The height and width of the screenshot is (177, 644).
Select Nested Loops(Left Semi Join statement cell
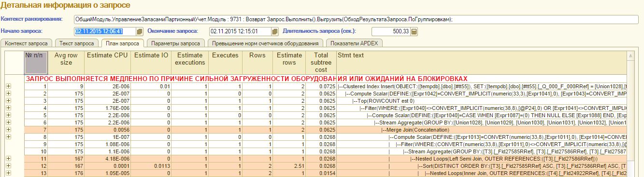pyautogui.click(x=481, y=158)
